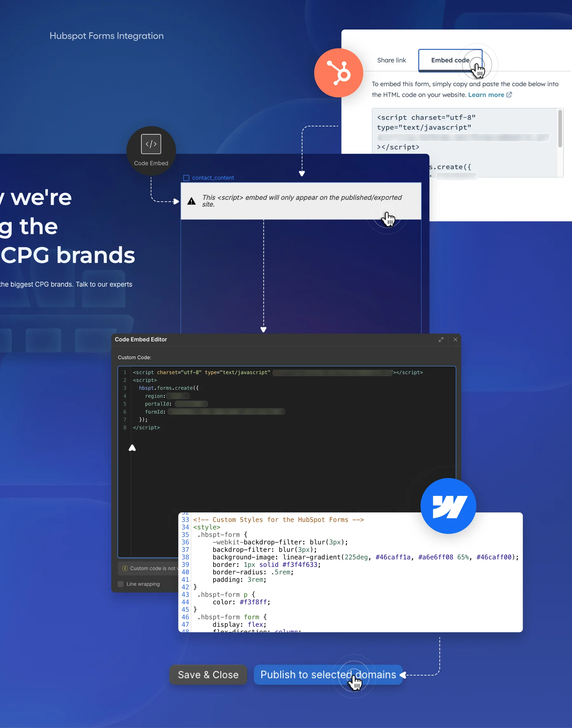This screenshot has width=572, height=728.
Task: Open the Learn more link
Action: tap(486, 95)
